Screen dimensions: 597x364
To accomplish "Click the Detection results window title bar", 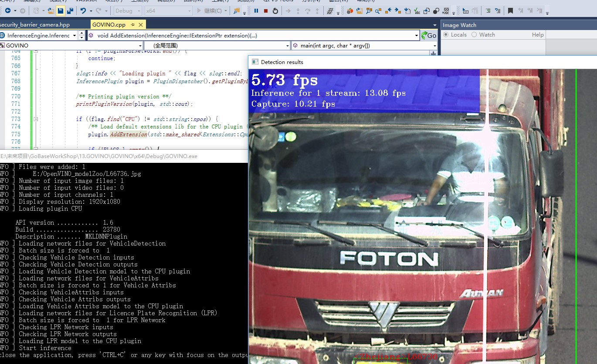I will (423, 62).
